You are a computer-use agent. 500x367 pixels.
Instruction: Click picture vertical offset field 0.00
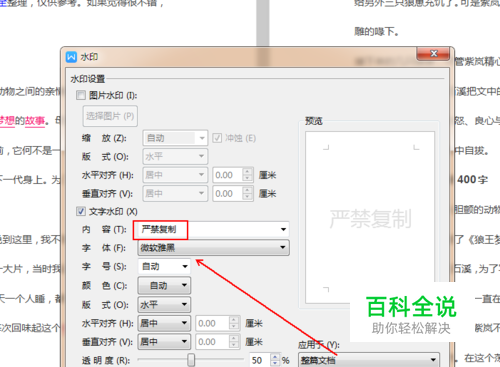[x=228, y=193]
